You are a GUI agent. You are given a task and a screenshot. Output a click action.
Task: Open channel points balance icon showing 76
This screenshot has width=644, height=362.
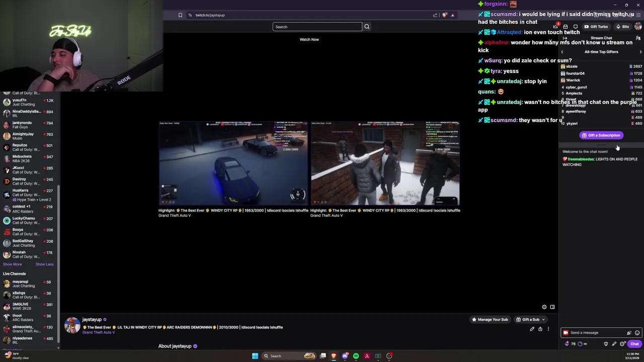click(x=570, y=344)
